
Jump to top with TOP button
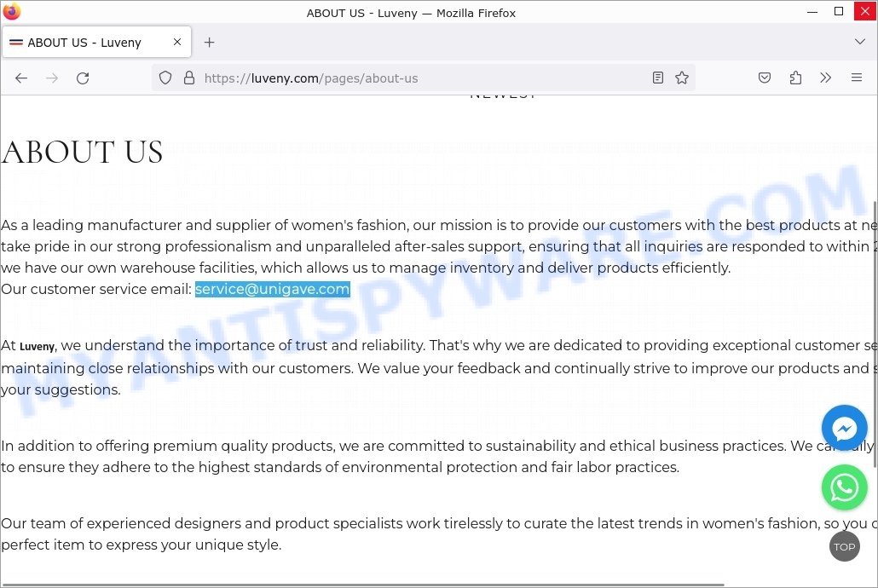pyautogui.click(x=845, y=546)
